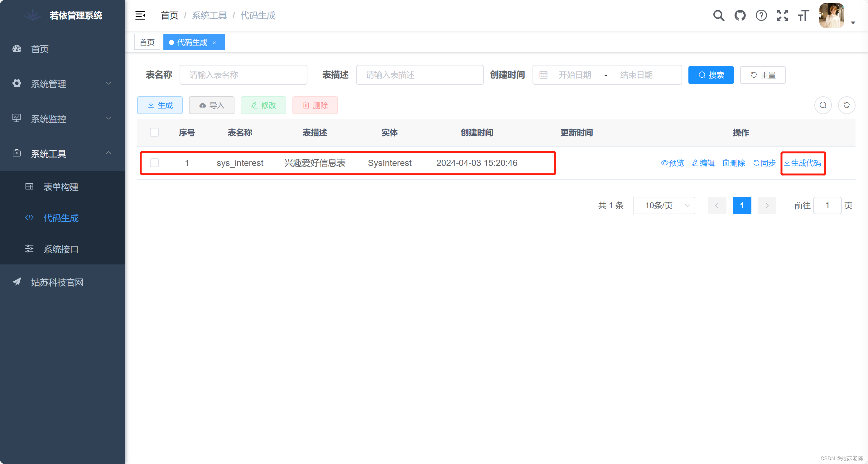This screenshot has width=868, height=464.
Task: Check the select-all checkbox in the table header
Action: tap(154, 133)
